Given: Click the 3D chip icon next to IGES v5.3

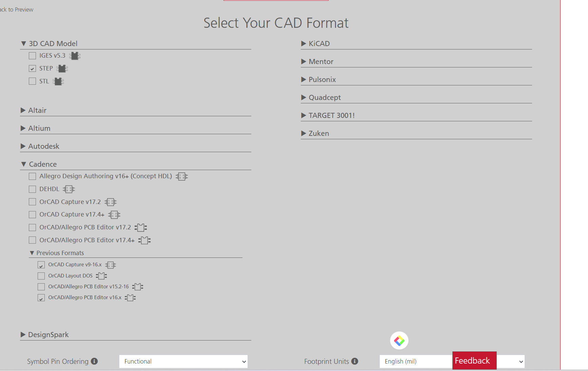Looking at the screenshot, I should pyautogui.click(x=75, y=56).
